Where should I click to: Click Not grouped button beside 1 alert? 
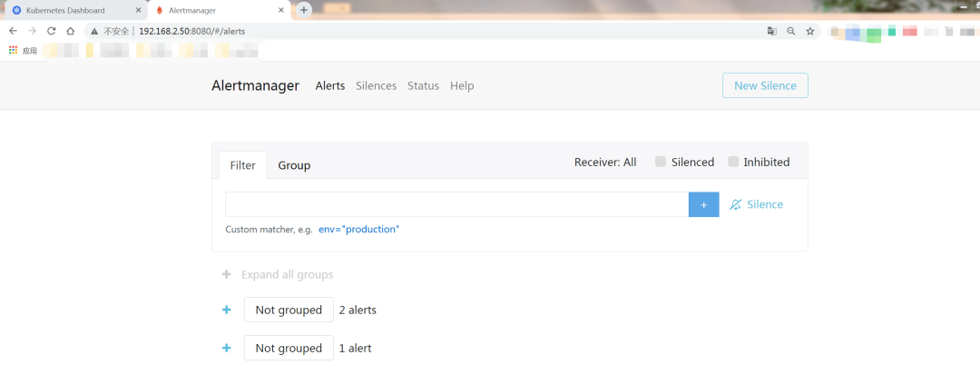(289, 348)
